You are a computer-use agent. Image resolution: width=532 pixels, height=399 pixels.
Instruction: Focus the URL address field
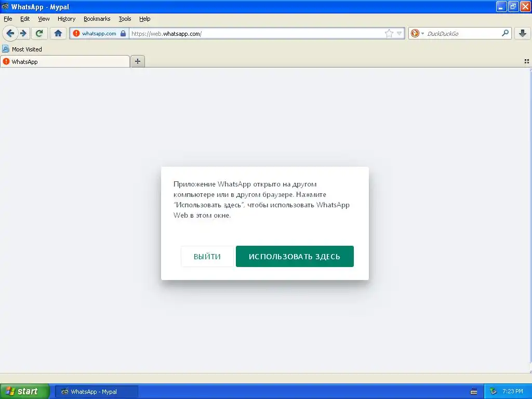(257, 33)
